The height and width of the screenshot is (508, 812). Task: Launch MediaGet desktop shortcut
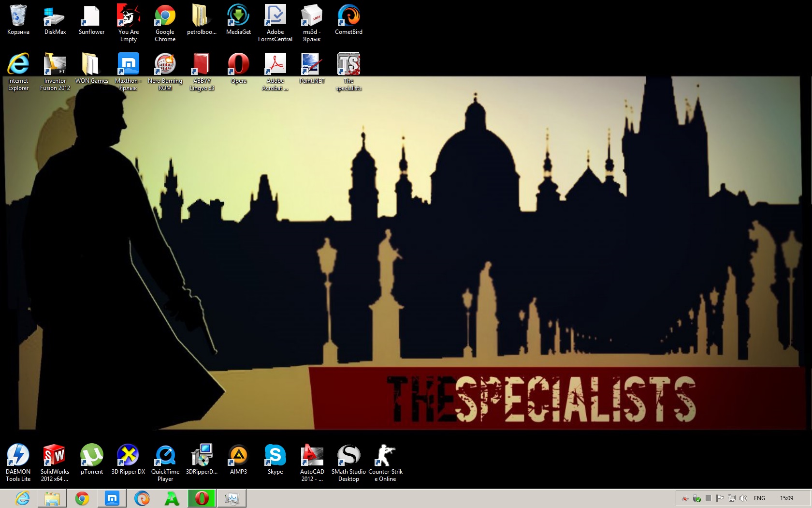coord(238,20)
